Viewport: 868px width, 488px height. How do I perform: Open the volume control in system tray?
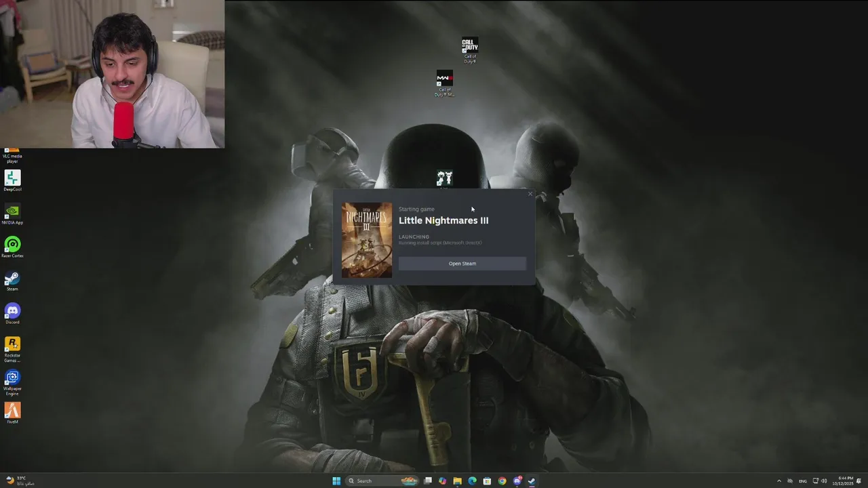pyautogui.click(x=824, y=481)
